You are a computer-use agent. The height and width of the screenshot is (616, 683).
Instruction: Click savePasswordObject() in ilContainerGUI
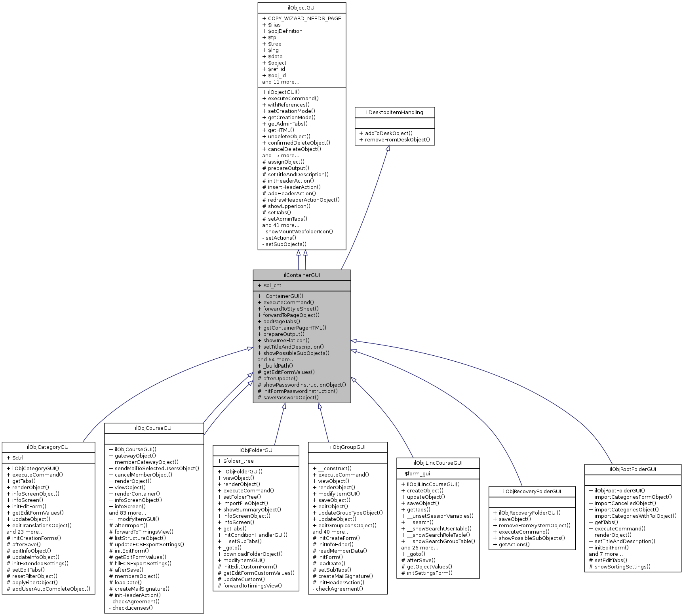pos(288,397)
